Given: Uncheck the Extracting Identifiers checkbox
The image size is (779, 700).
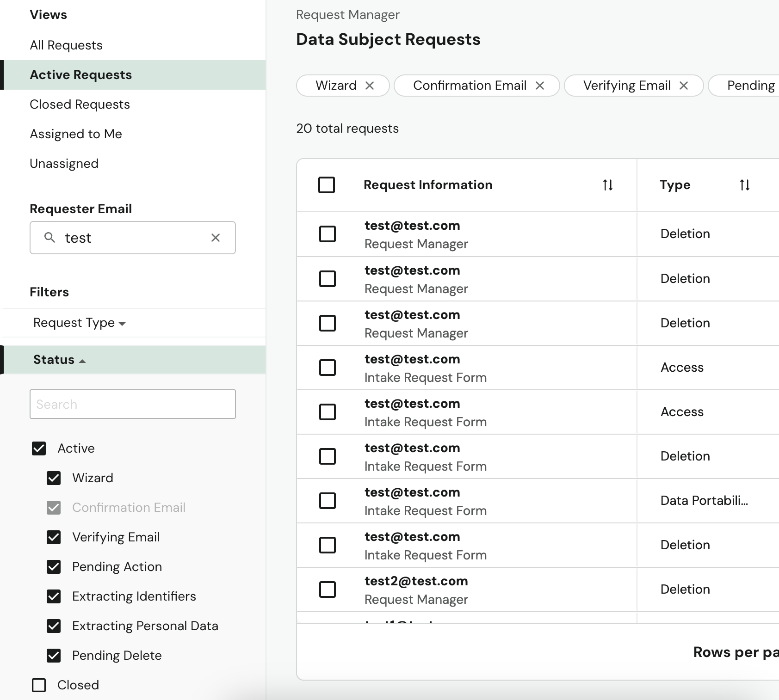Looking at the screenshot, I should point(54,596).
